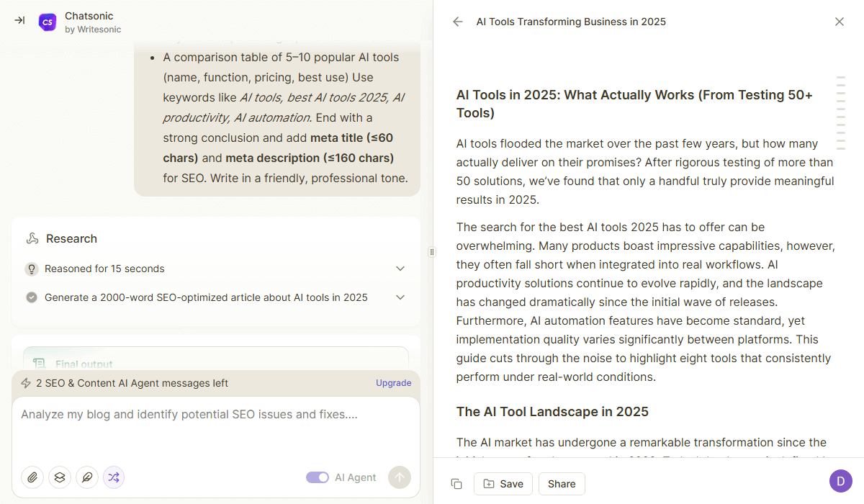Click the Chatsonic logo

pos(48,21)
